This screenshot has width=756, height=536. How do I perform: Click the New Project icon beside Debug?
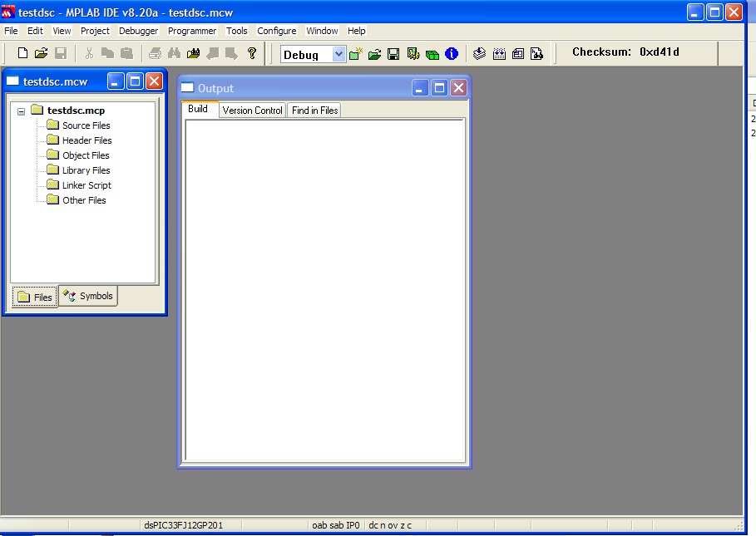point(356,54)
